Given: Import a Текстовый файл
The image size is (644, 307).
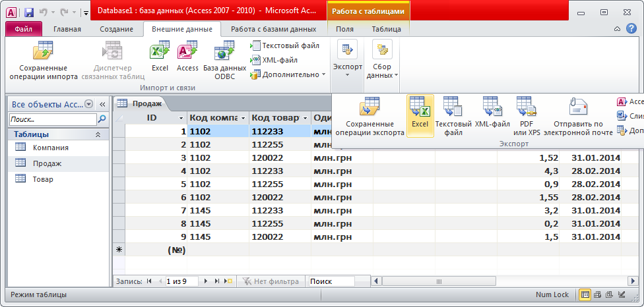Looking at the screenshot, I should click(284, 45).
